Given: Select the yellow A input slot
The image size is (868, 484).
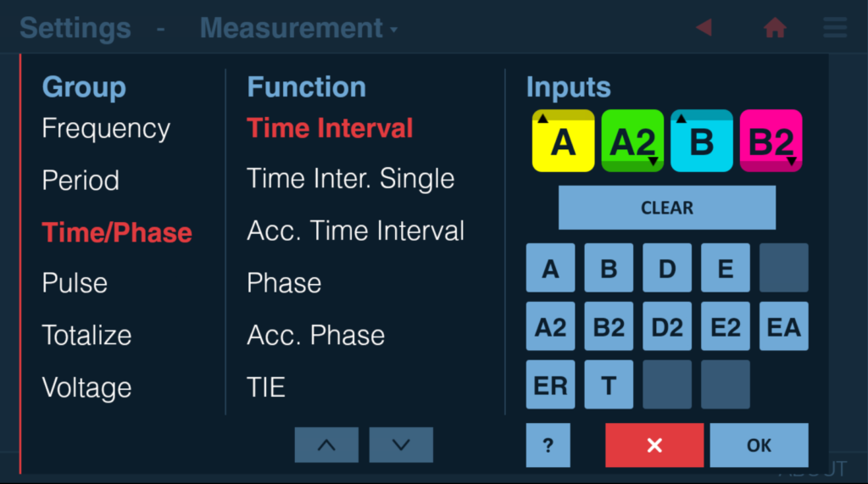Looking at the screenshot, I should (563, 141).
